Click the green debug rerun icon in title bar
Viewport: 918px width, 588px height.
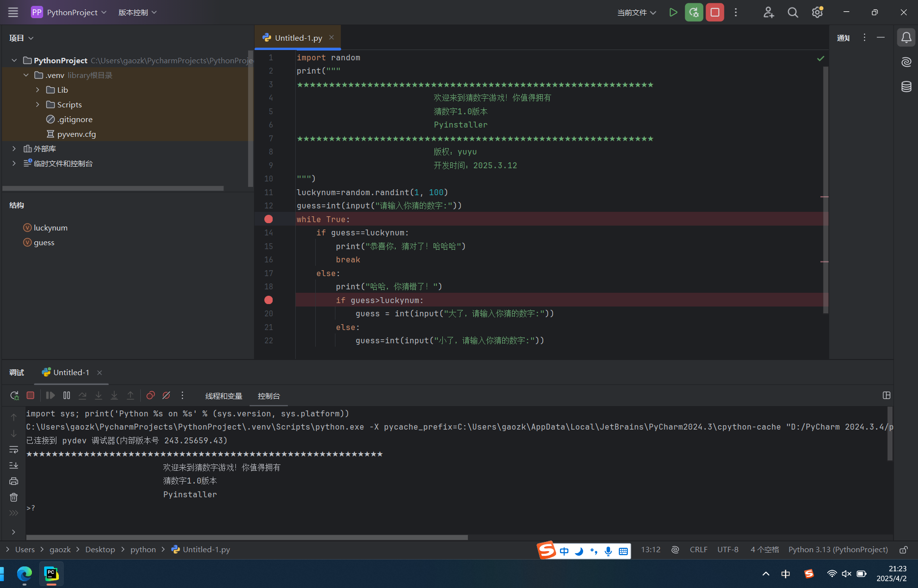click(x=694, y=12)
